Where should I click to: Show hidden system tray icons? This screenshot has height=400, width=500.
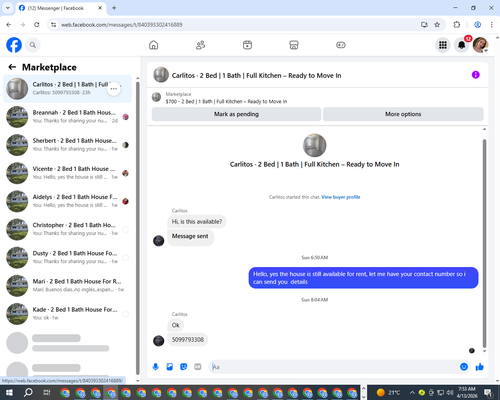pos(412,393)
